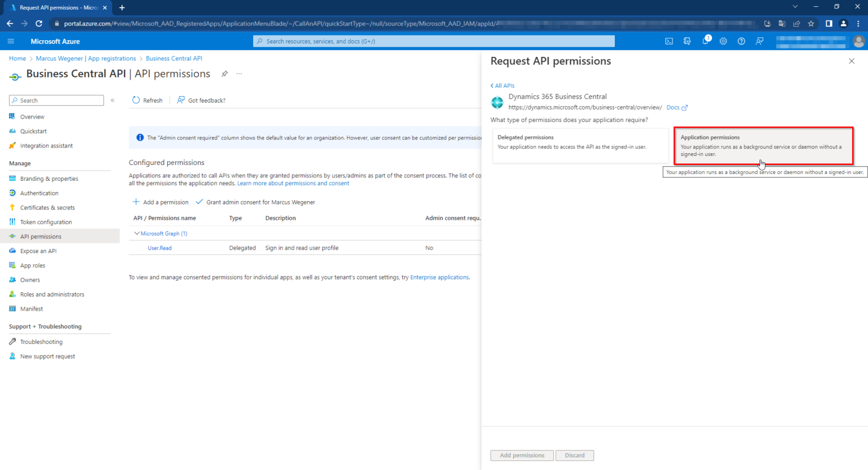Collapse the Microsoft Graph permissions group
The image size is (868, 470).
pyautogui.click(x=137, y=233)
